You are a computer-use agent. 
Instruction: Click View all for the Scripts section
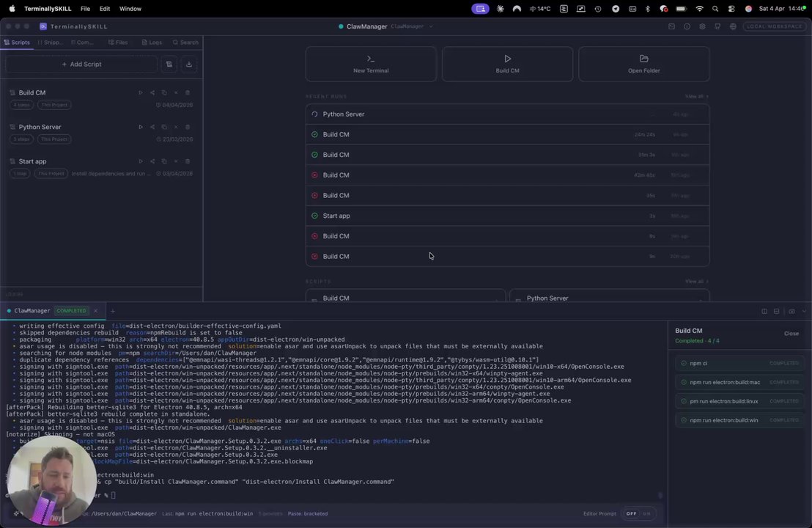(x=696, y=282)
